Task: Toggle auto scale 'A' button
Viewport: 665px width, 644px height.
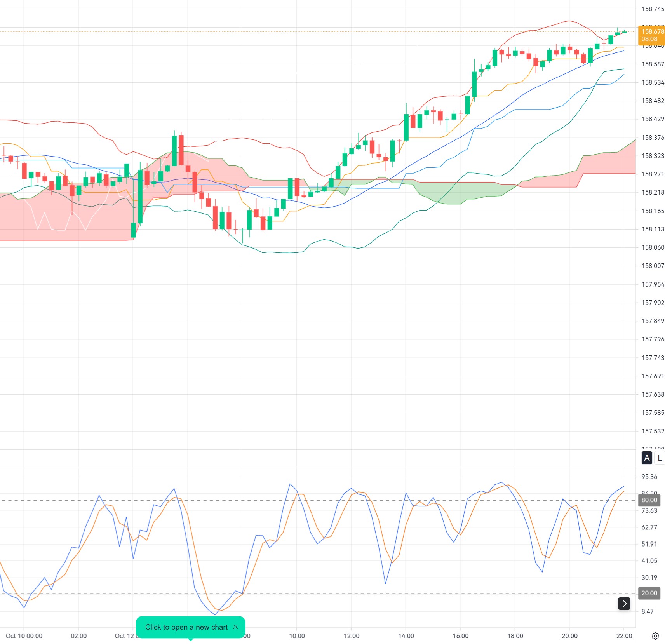Action: (647, 458)
